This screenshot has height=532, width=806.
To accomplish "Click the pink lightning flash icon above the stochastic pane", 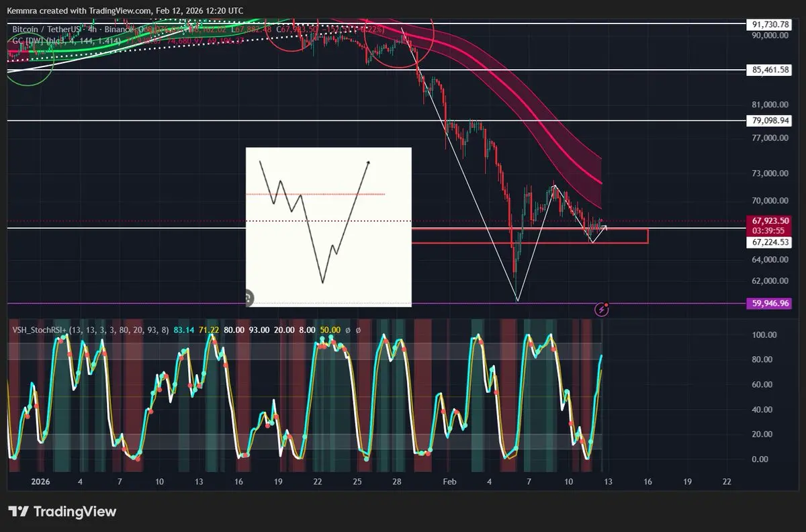I will click(x=603, y=309).
